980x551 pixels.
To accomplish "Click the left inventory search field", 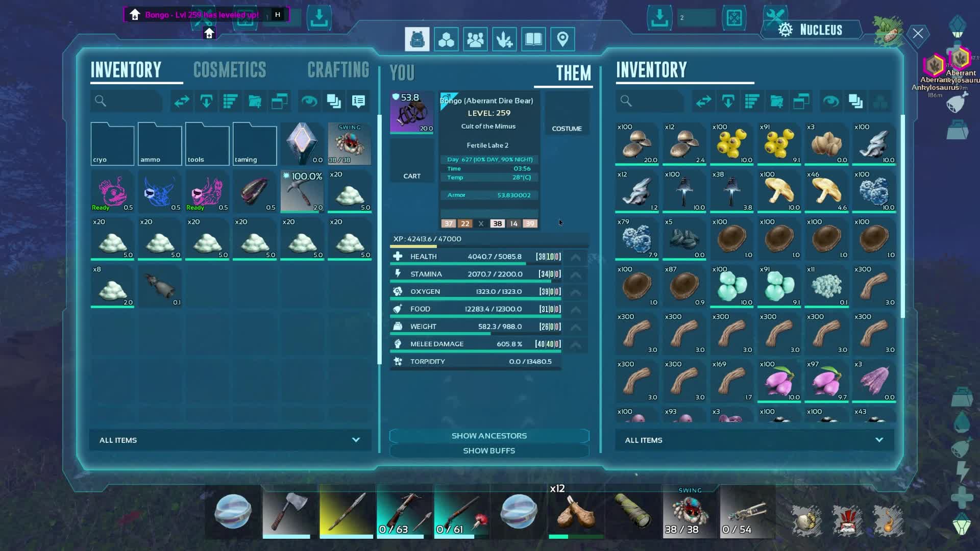I will point(127,102).
